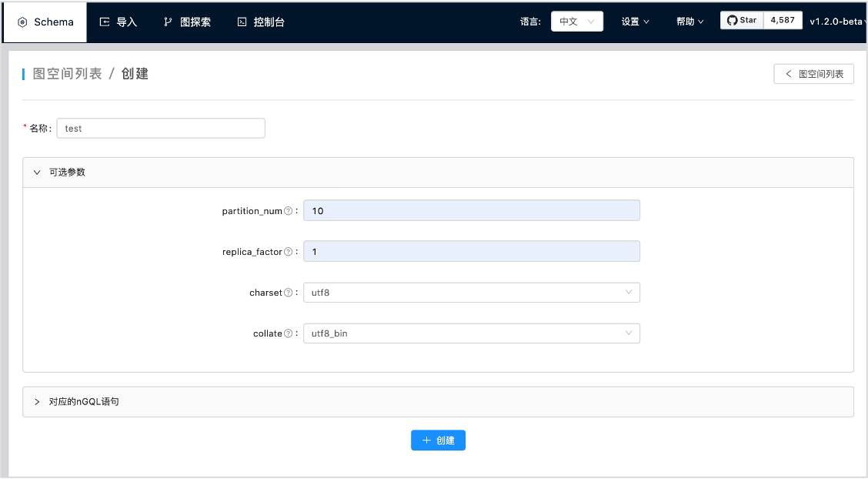868x479 pixels.
Task: Expand the 对应的nGQL语句 panel
Action: point(83,402)
